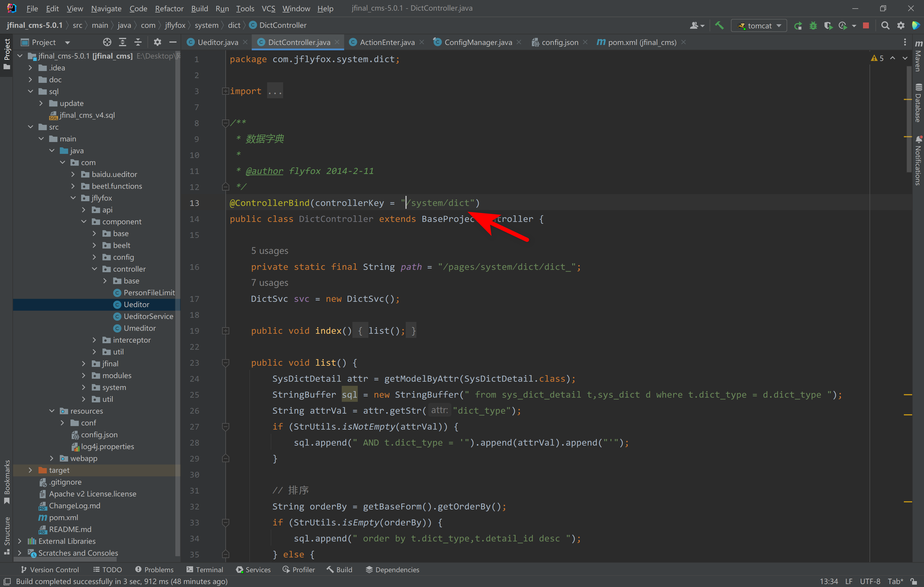Expand the target folder in tree
924x587 pixels.
pos(30,470)
